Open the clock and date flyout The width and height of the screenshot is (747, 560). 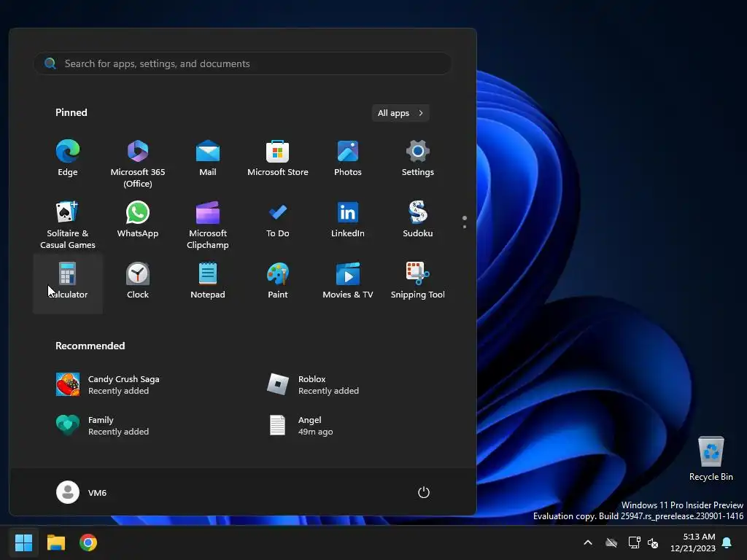point(693,542)
